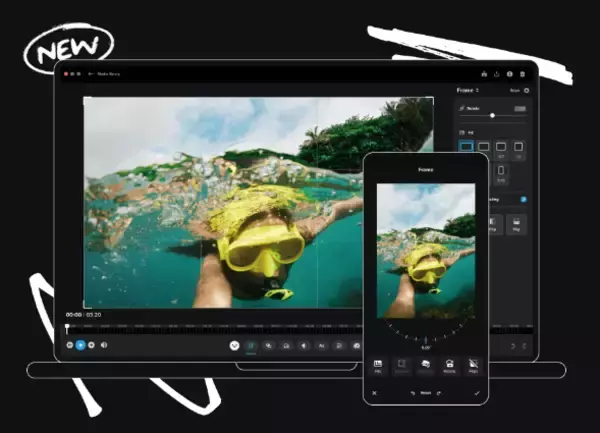Click the undo arrow left of phone Reset
600x433 pixels.
coord(412,393)
